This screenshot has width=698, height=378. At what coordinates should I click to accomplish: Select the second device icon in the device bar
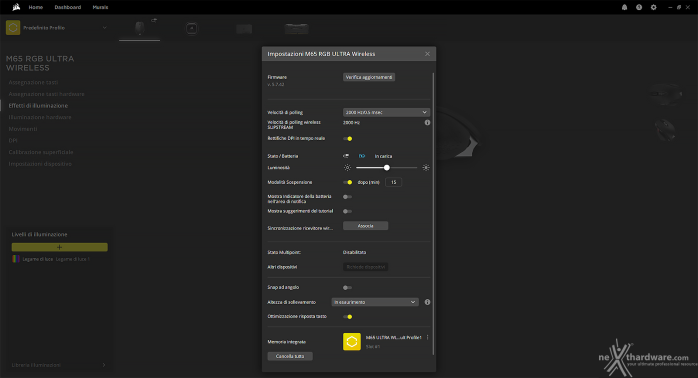(191, 28)
